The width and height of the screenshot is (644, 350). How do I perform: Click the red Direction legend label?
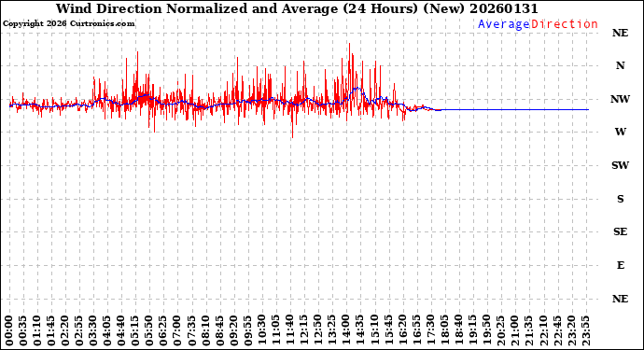[x=565, y=24]
